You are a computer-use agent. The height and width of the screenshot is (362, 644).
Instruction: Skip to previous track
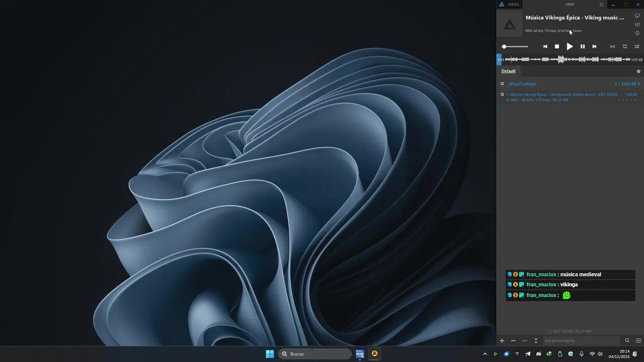545,46
